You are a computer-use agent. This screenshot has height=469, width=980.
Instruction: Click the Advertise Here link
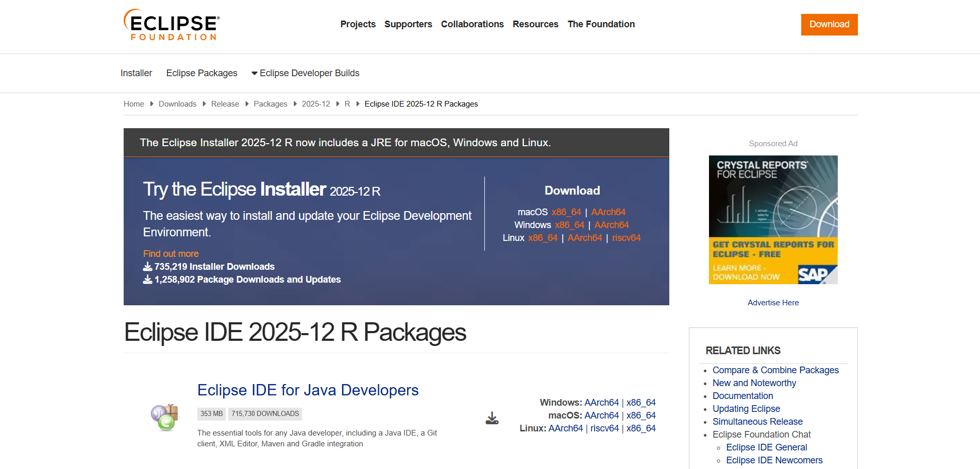[773, 302]
